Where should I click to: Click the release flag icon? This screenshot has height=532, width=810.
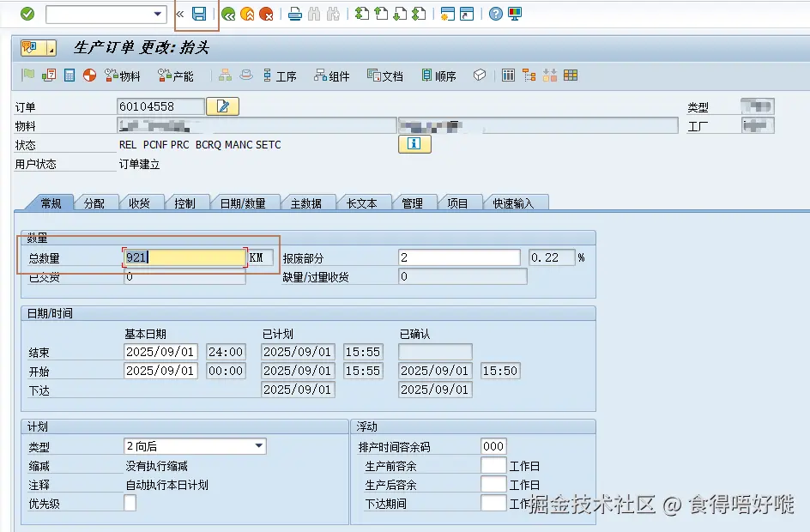click(x=28, y=76)
